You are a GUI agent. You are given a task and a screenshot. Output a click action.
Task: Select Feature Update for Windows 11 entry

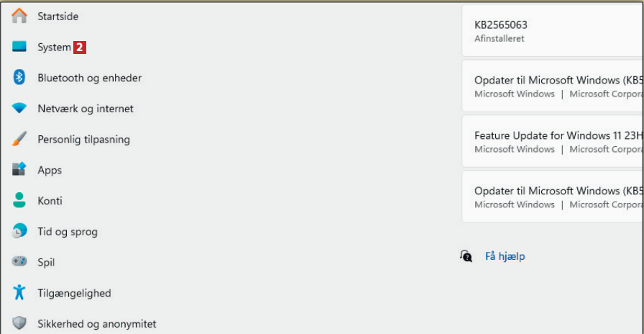click(x=552, y=142)
